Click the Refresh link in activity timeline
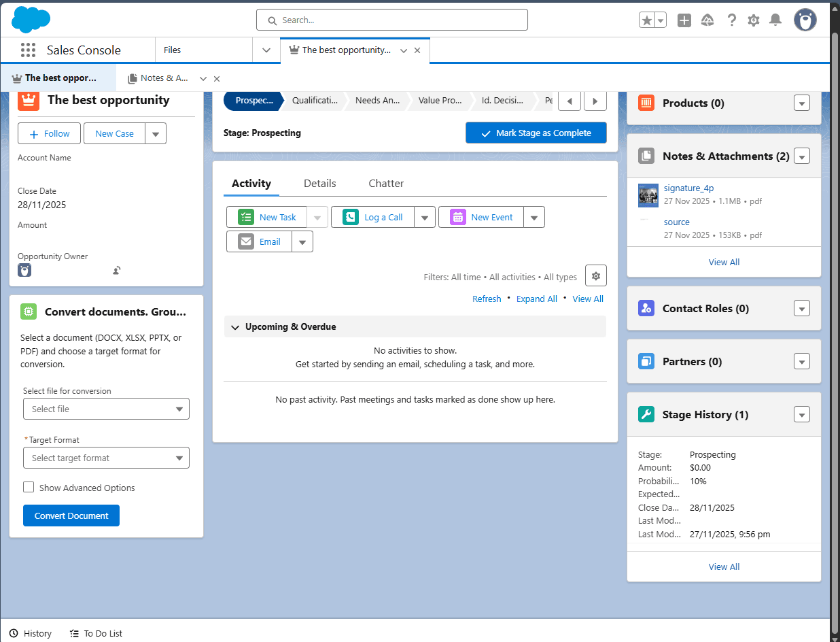The height and width of the screenshot is (642, 840). click(487, 299)
